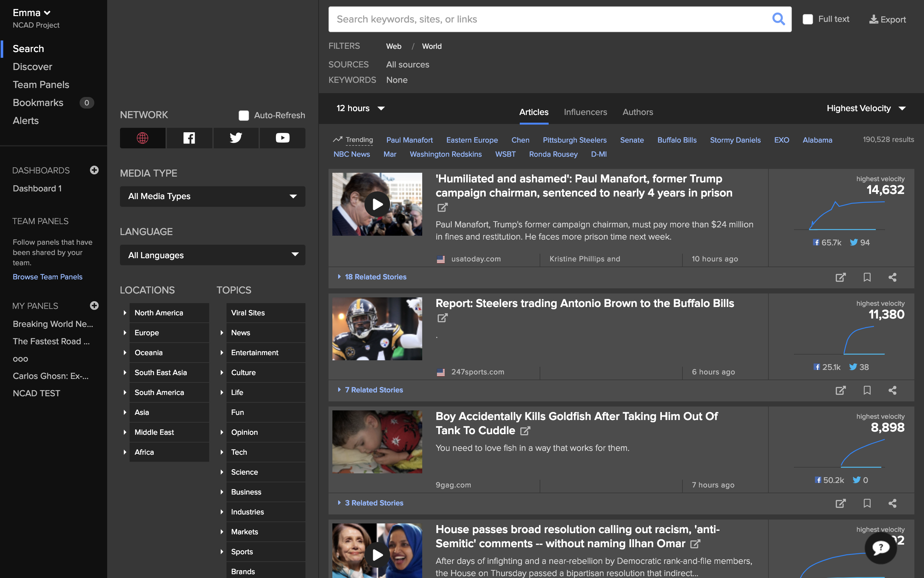Select the Fun topic
Image resolution: width=924 pixels, height=578 pixels.
(266, 412)
